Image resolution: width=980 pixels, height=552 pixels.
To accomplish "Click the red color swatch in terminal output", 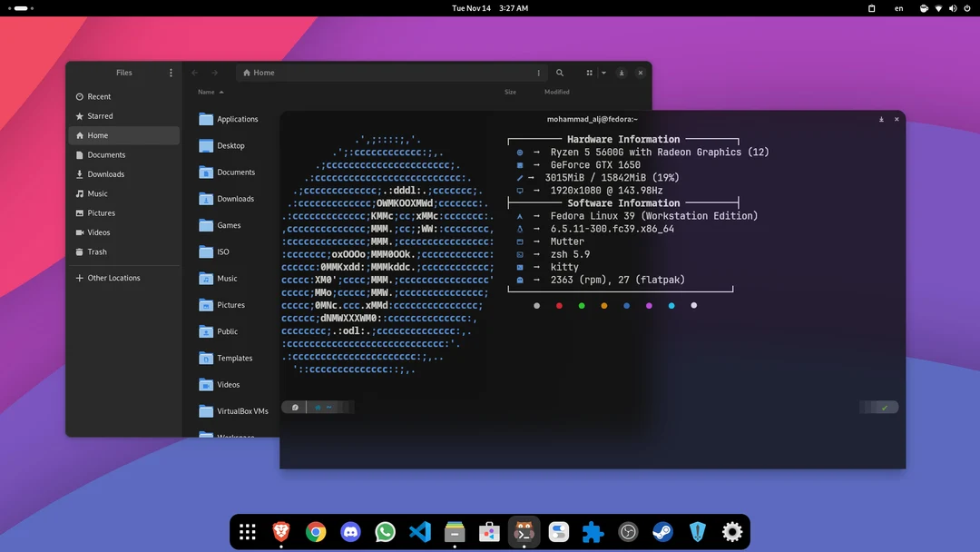I will coord(558,305).
